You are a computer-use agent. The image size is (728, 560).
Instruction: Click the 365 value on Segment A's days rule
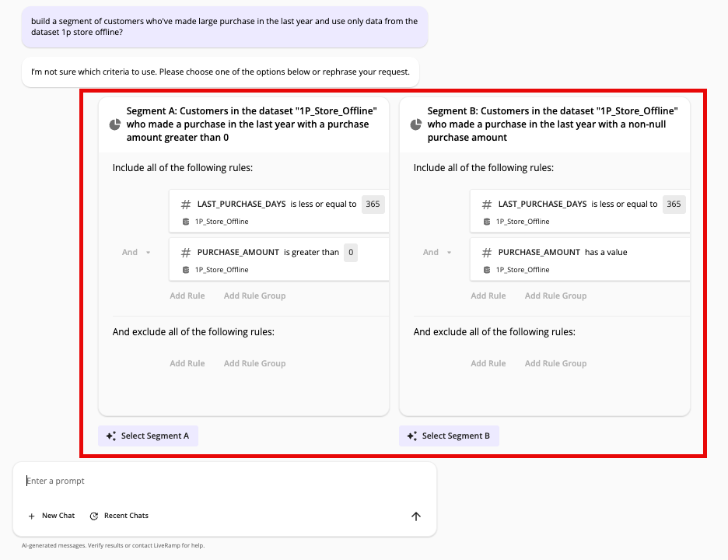(372, 204)
